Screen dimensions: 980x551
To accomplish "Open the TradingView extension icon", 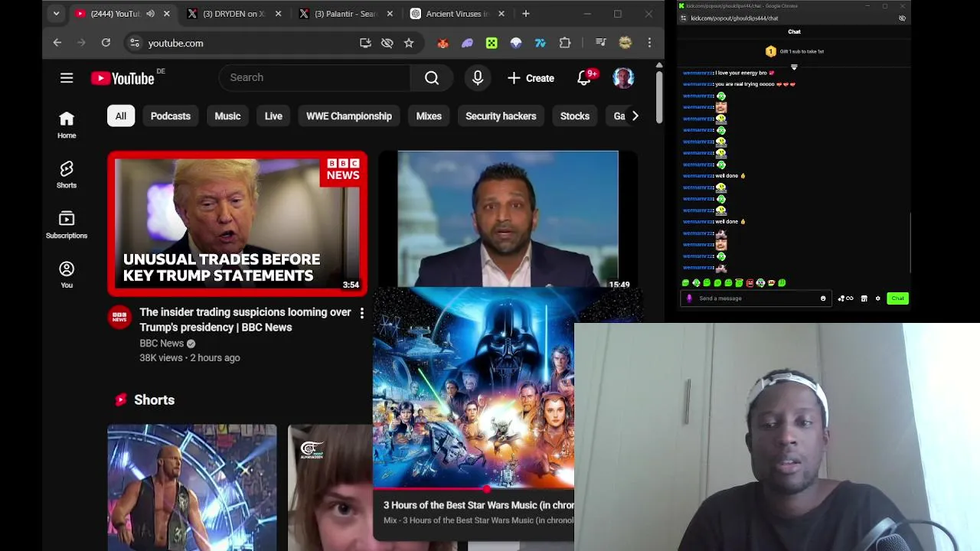I will point(541,43).
